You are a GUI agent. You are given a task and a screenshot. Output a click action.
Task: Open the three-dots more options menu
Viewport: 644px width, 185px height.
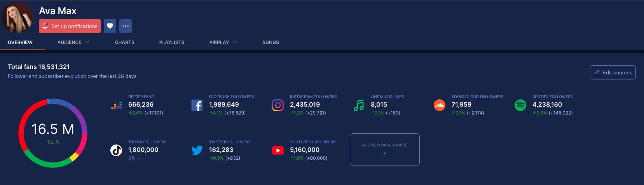pos(126,26)
